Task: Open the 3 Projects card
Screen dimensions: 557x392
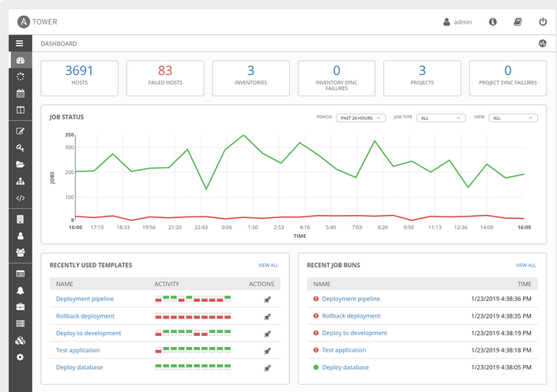Action: click(422, 78)
